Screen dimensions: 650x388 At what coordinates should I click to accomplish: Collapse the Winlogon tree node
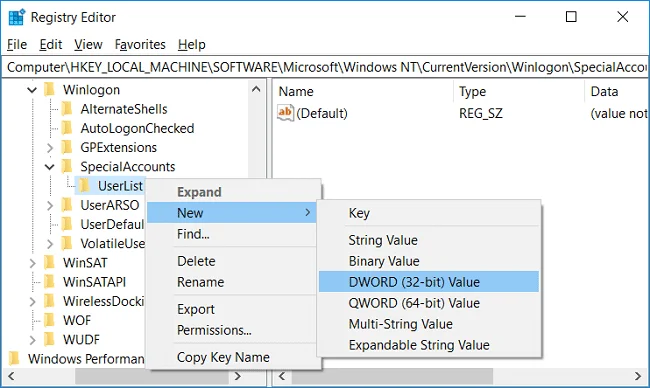(32, 90)
